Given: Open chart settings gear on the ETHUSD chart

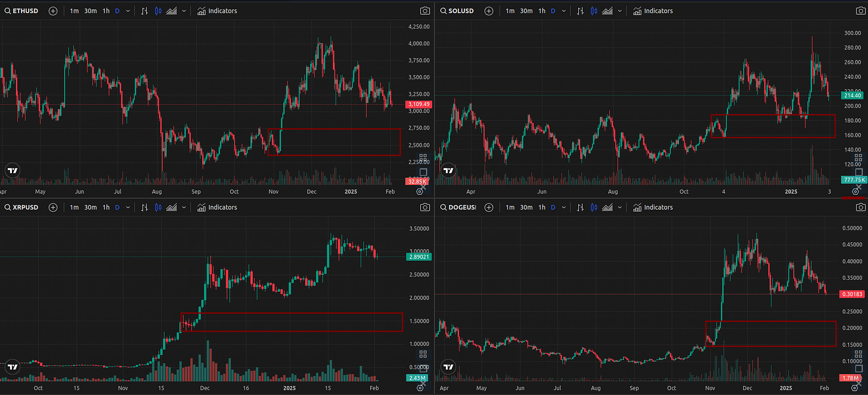Looking at the screenshot, I should pyautogui.click(x=420, y=191).
